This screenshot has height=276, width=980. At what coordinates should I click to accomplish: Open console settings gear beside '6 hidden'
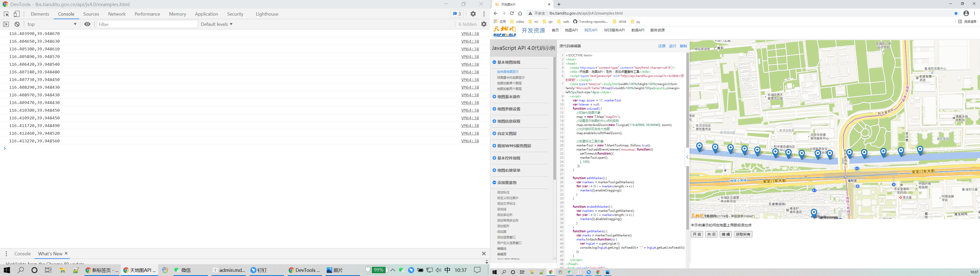point(484,24)
